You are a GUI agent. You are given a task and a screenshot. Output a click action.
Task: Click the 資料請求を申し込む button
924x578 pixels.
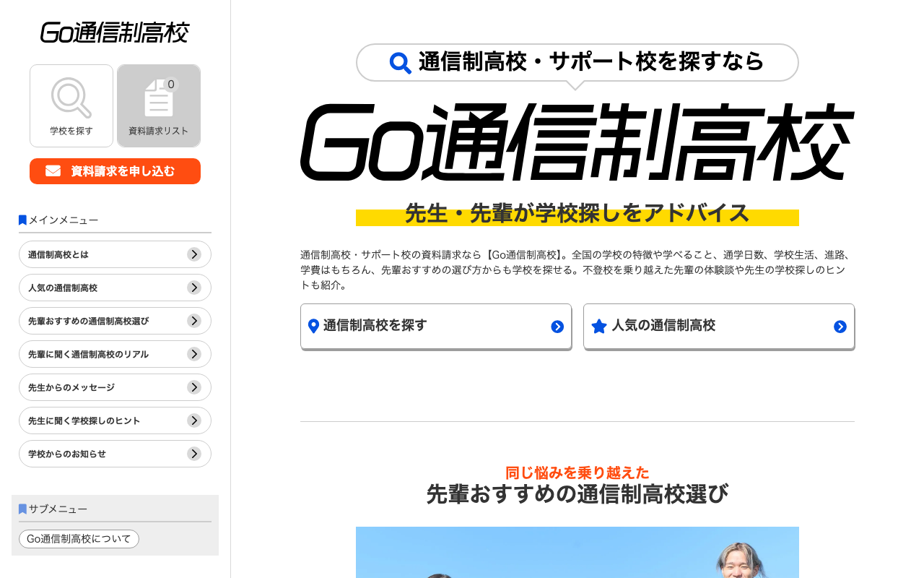point(115,171)
